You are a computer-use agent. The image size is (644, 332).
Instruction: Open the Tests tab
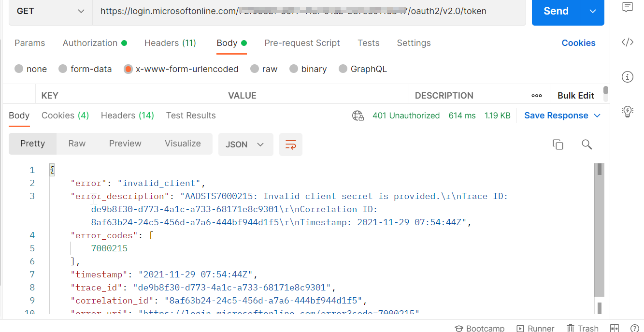click(x=369, y=43)
